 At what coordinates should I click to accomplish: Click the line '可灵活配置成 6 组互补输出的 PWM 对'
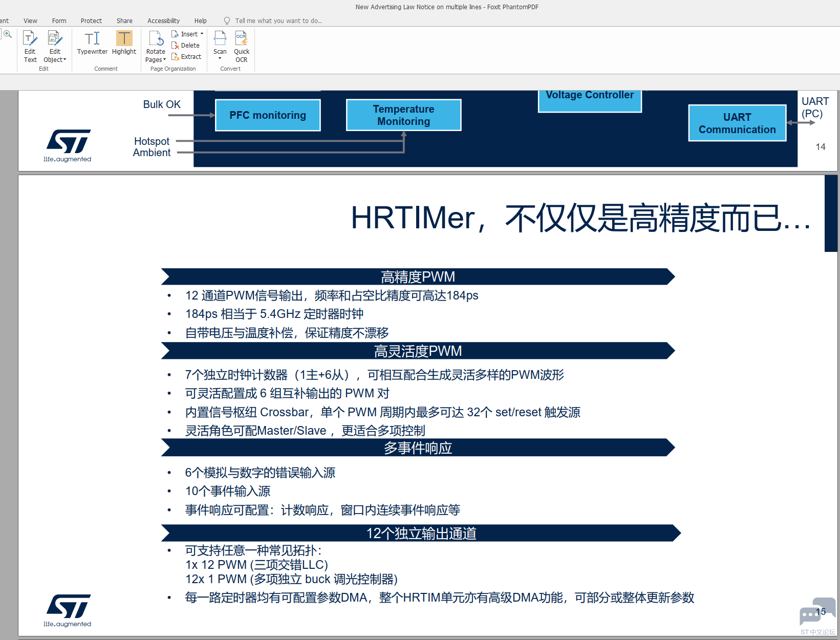(x=287, y=393)
